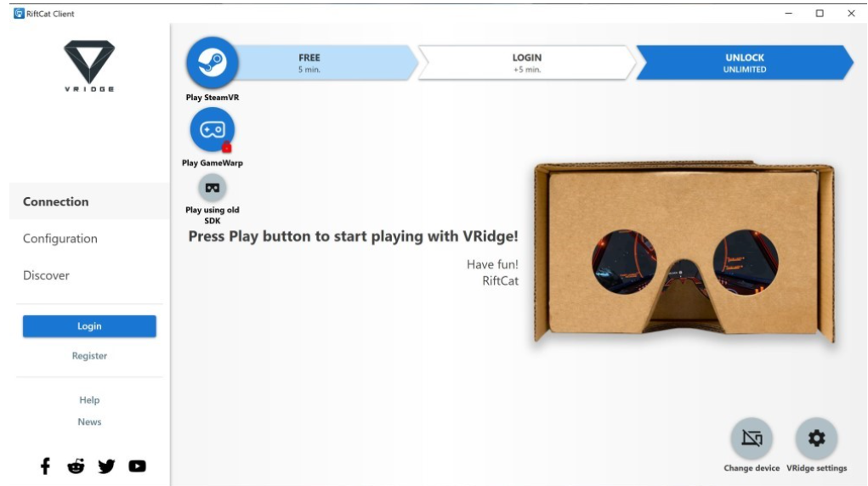Visit RiftCat Facebook page icon
The image size is (868, 486).
45,466
